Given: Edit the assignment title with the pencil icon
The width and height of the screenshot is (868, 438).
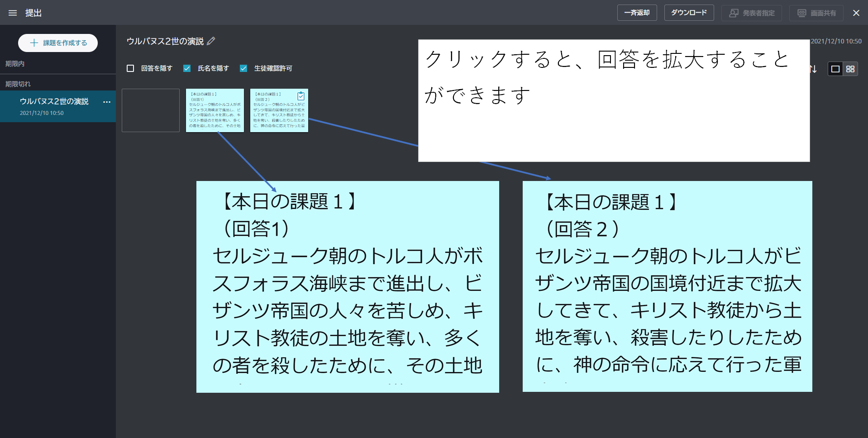Looking at the screenshot, I should click(x=211, y=41).
